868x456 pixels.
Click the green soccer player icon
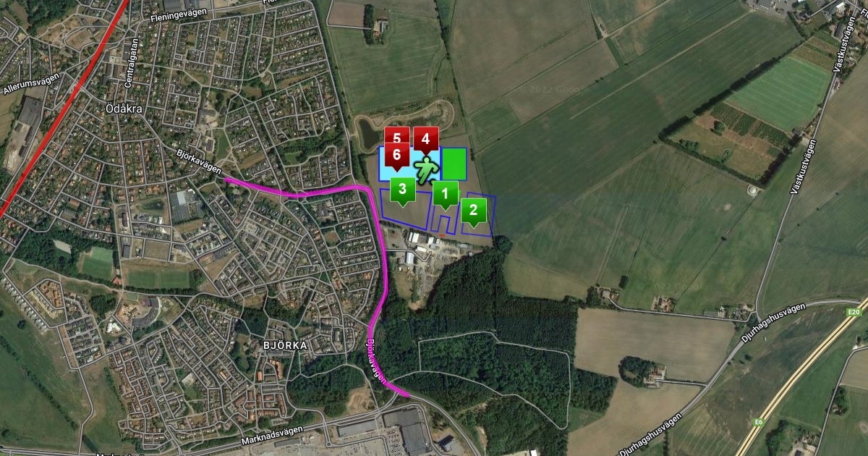click(427, 167)
